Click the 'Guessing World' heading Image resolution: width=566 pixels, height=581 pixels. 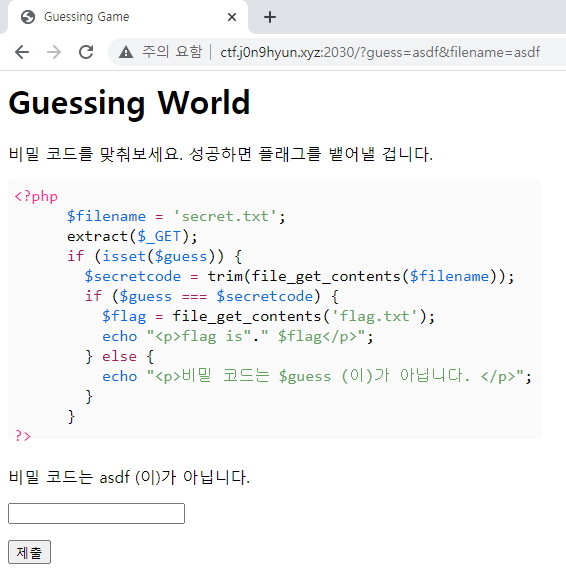[x=129, y=103]
